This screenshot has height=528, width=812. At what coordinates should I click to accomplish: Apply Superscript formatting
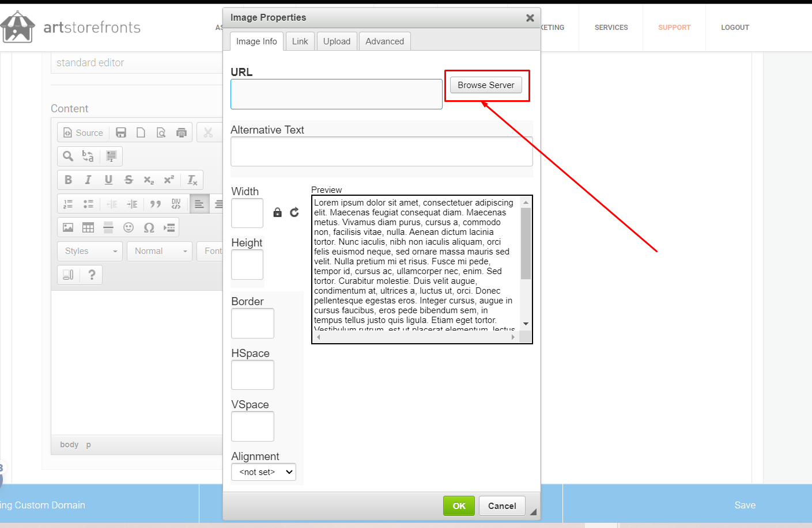[x=169, y=180]
